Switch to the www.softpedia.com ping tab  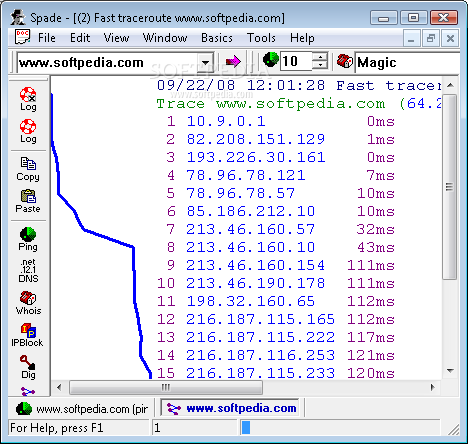(82, 409)
